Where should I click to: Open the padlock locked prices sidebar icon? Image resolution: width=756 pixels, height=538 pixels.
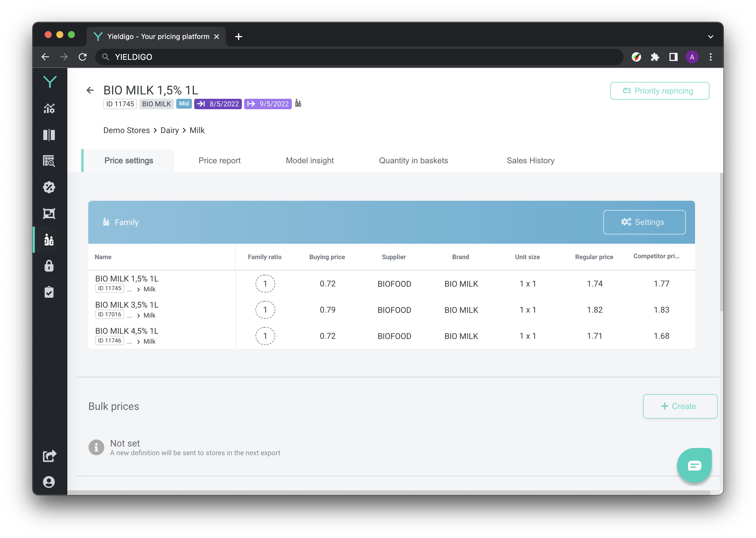click(x=49, y=266)
